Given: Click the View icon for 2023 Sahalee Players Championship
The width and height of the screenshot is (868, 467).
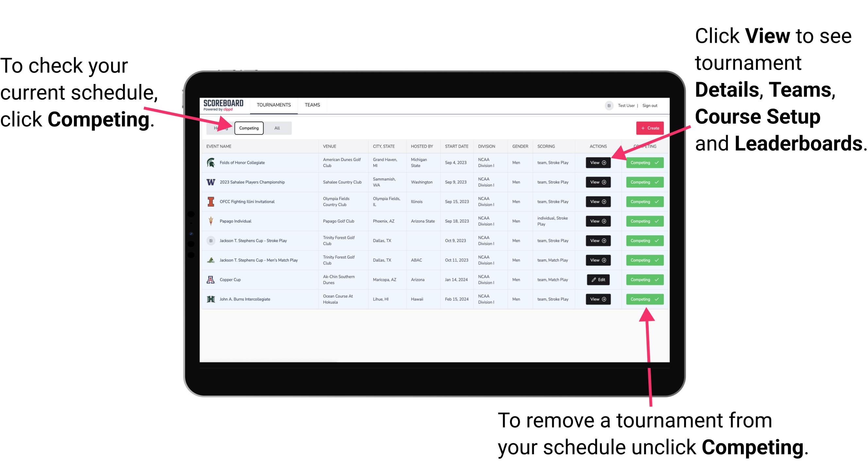Looking at the screenshot, I should point(597,182).
